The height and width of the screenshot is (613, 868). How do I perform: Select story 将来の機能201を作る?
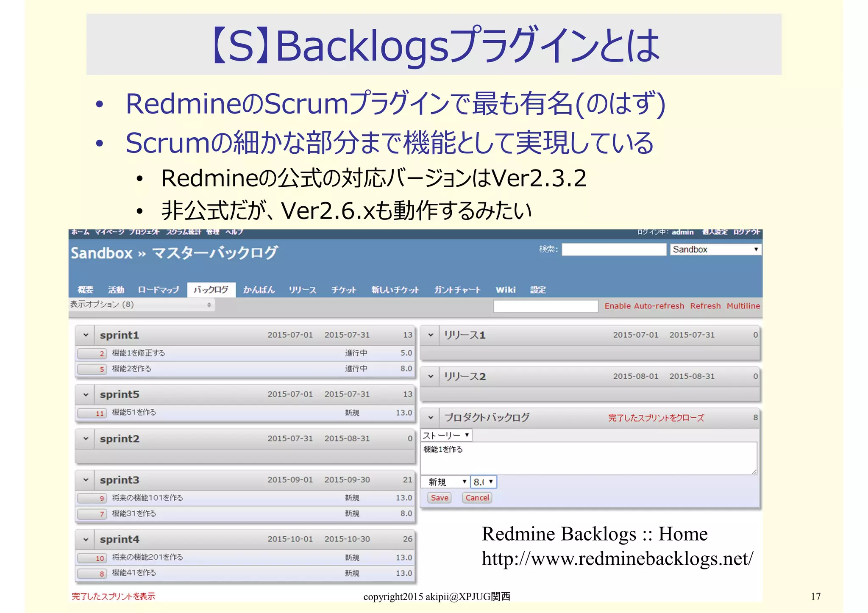coord(147,557)
